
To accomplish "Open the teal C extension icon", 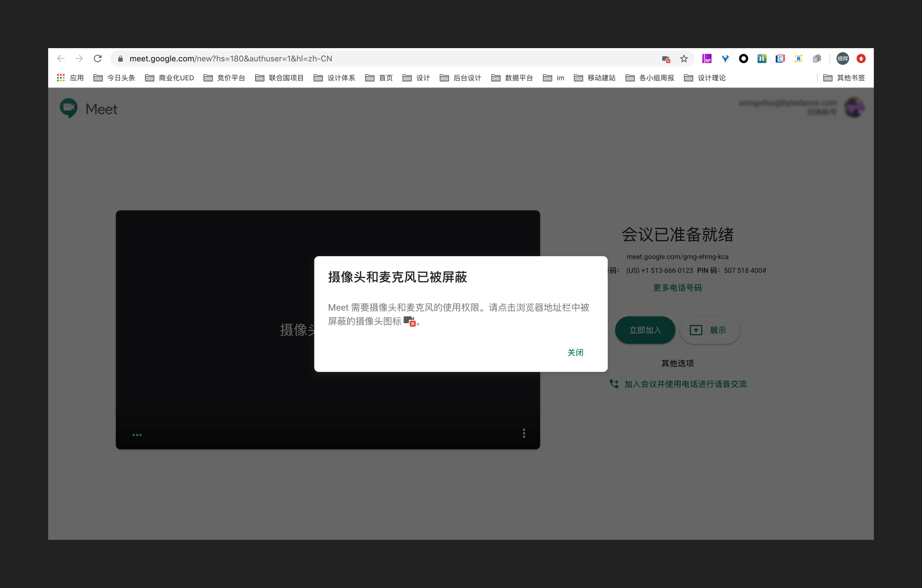I will (780, 58).
